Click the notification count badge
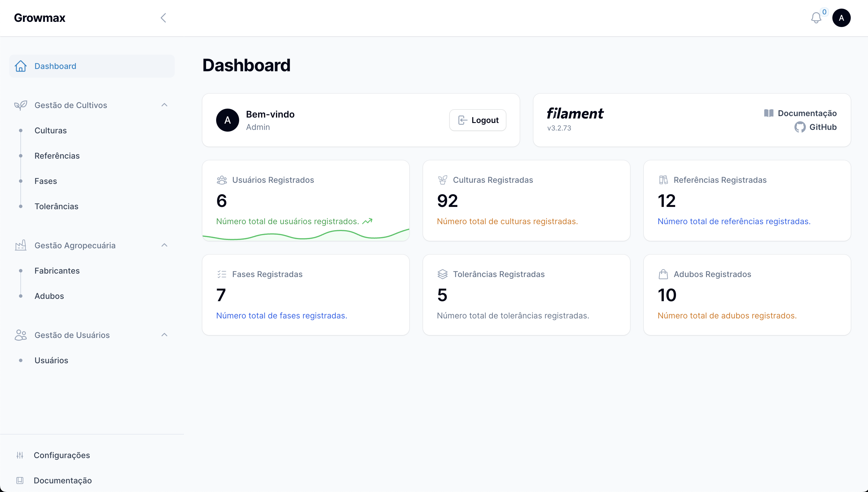The width and height of the screenshot is (868, 492). tap(824, 12)
